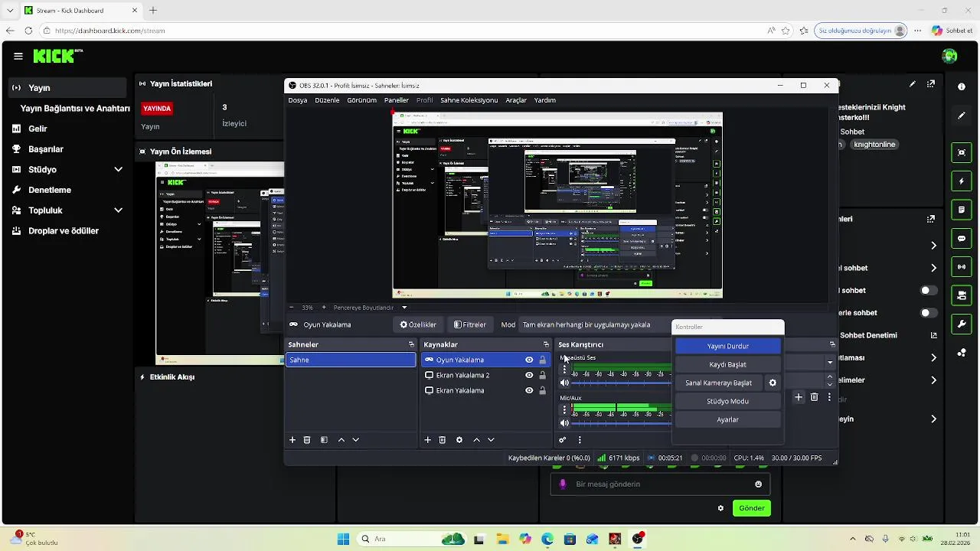Open audio mixer three-dot menu at bottom
Screen dimensions: 980x551
tap(580, 440)
